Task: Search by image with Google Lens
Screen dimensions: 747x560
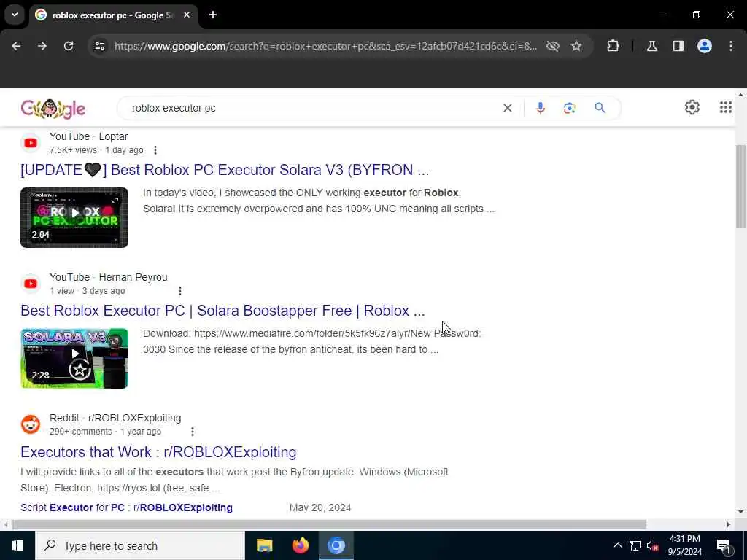Action: coord(569,108)
